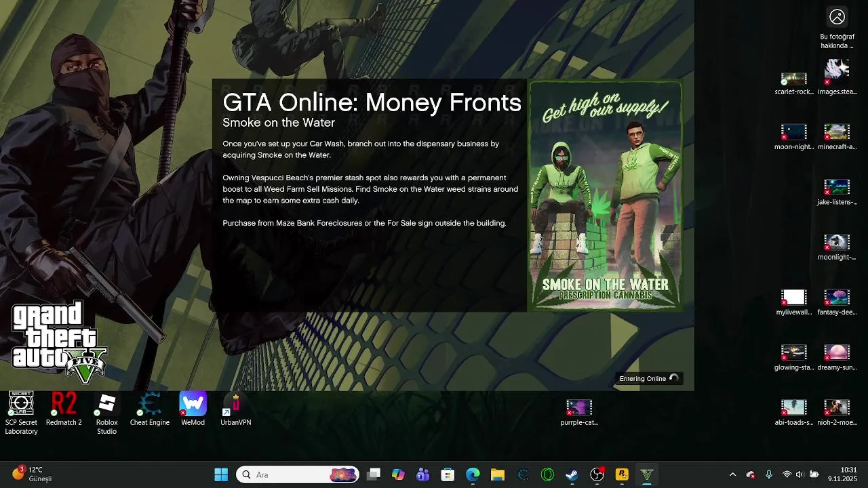
Task: Click the battery tray icon
Action: (x=814, y=474)
